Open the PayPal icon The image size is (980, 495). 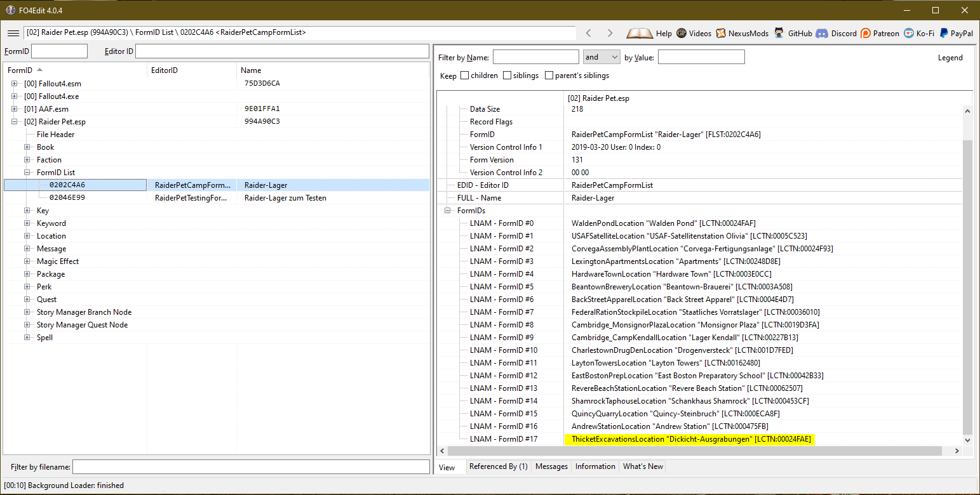pyautogui.click(x=944, y=33)
